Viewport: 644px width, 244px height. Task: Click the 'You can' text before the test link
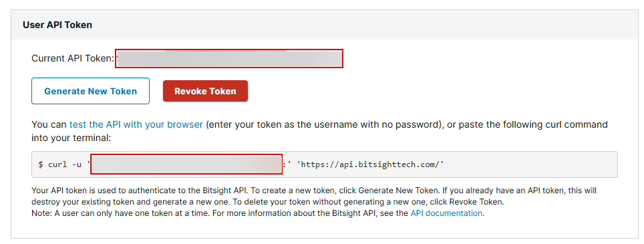(49, 124)
